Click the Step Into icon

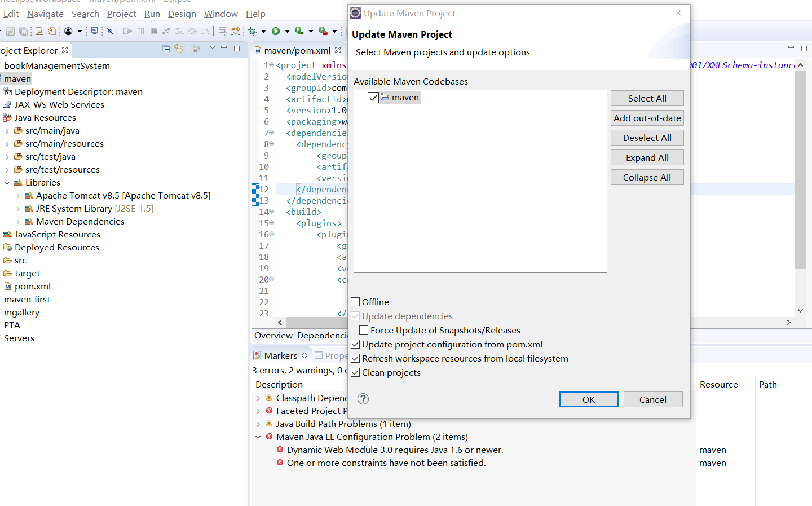pos(179,32)
